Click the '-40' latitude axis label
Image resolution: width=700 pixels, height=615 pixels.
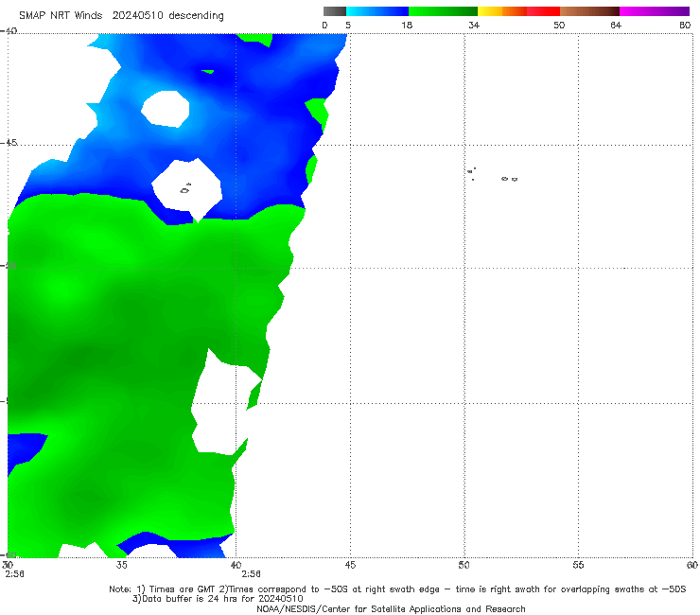point(9,31)
